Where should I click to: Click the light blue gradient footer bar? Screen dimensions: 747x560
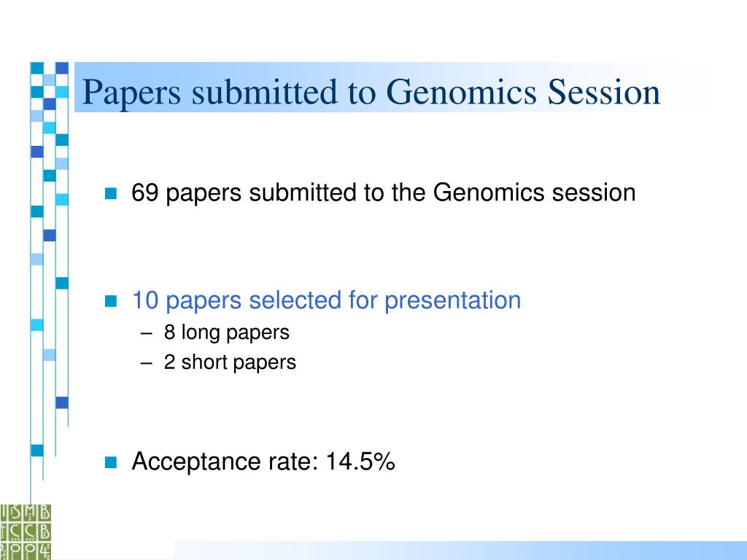pyautogui.click(x=460, y=551)
